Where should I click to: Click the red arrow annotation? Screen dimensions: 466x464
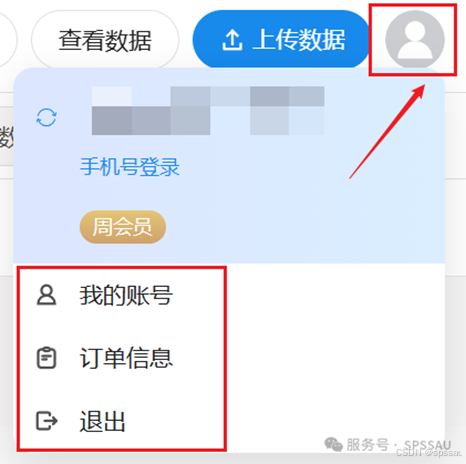[387, 131]
